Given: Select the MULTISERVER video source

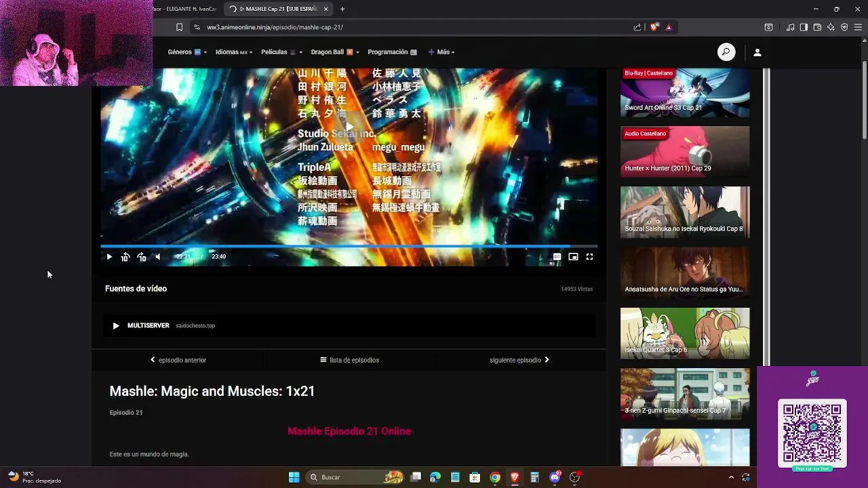Looking at the screenshot, I should 349,325.
